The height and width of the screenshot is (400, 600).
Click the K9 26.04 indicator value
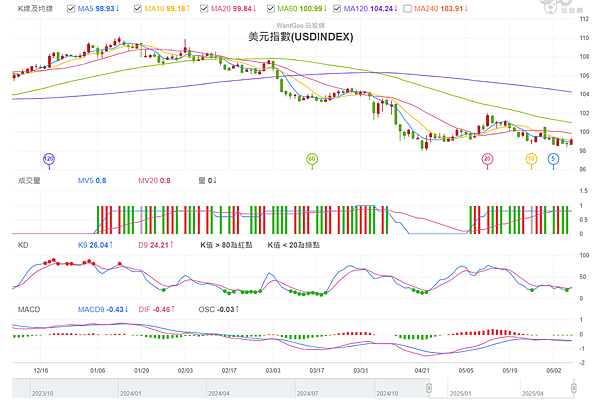pyautogui.click(x=95, y=245)
